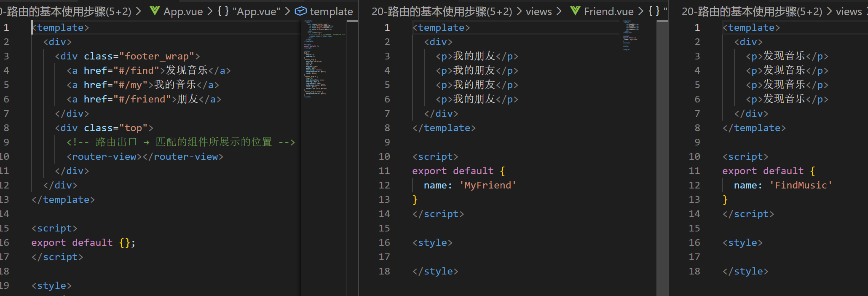
Task: Click the div tag on line 2 of App.vue
Action: (57, 42)
